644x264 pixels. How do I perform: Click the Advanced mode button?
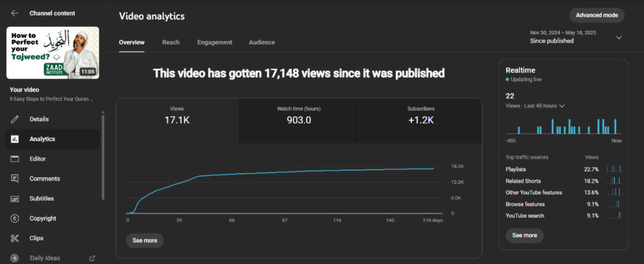[x=597, y=15]
